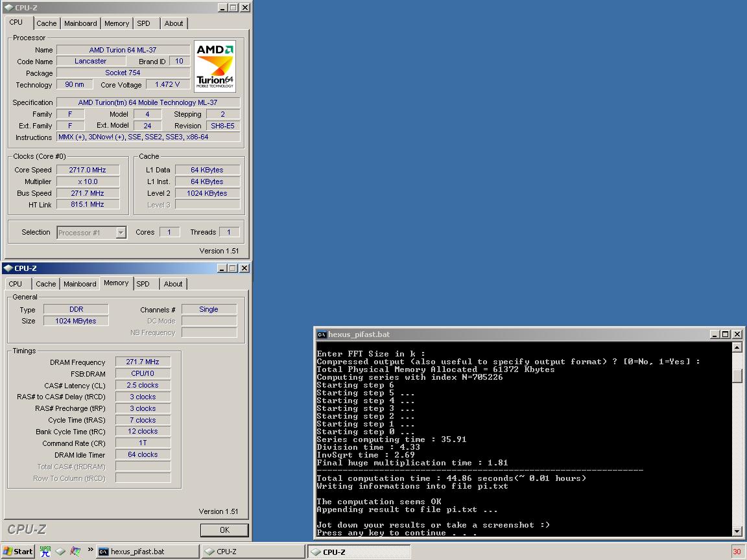
Task: Click the red system tray indicator
Action: 737,552
